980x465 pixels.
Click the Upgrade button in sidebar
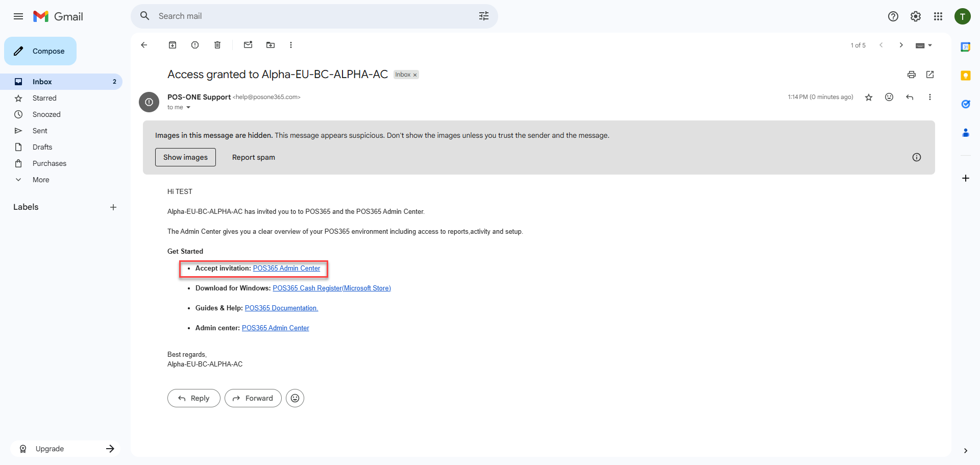tap(65, 449)
